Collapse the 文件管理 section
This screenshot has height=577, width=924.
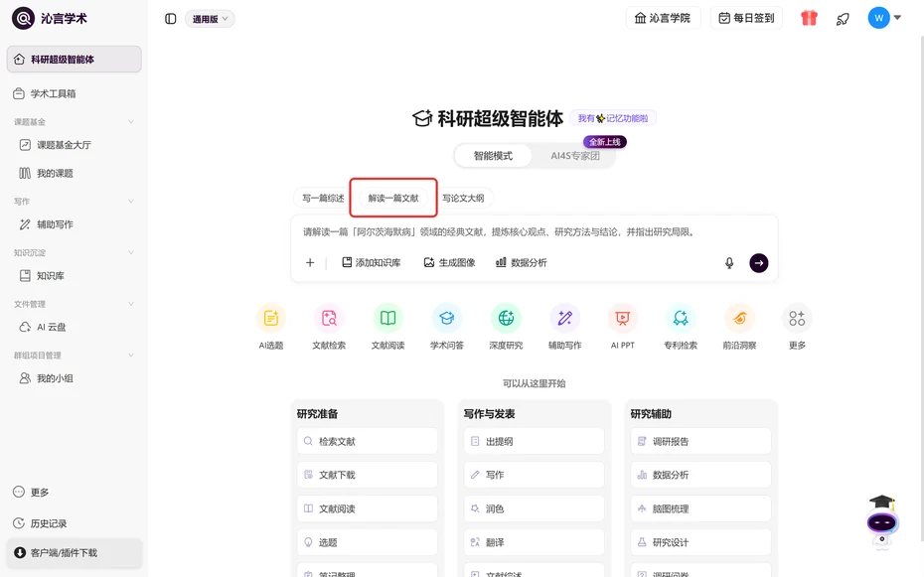[131, 304]
